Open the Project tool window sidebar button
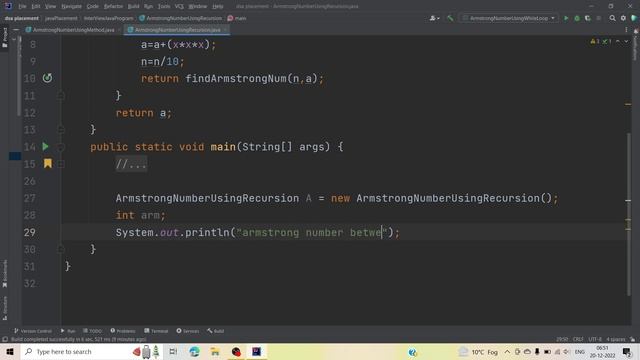The height and width of the screenshot is (360, 640). point(5,38)
